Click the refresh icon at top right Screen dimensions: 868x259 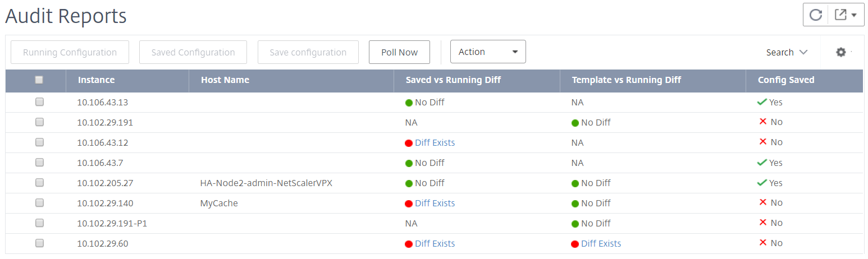816,15
